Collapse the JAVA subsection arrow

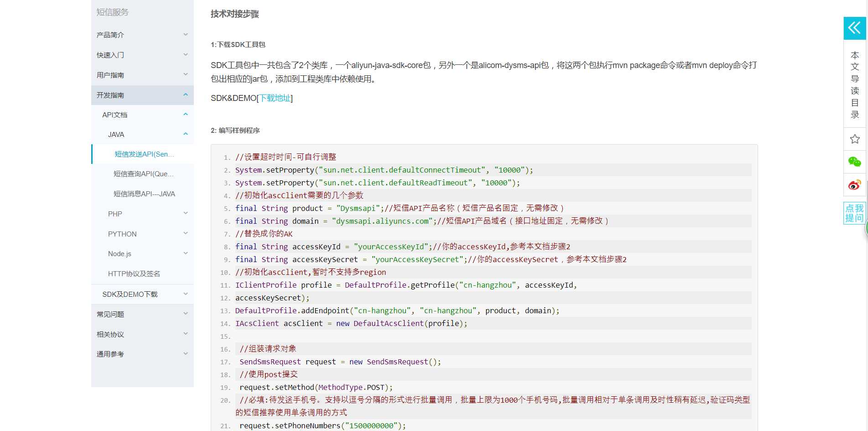pos(186,134)
